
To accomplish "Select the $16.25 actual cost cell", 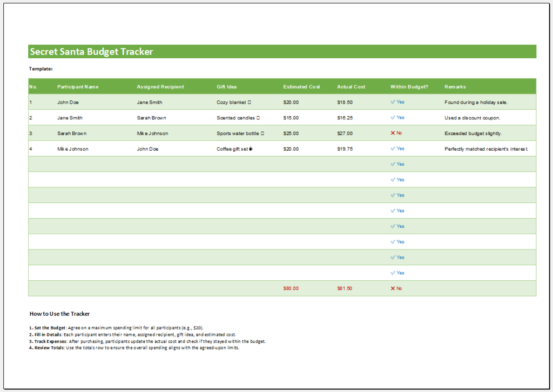I will [x=345, y=118].
